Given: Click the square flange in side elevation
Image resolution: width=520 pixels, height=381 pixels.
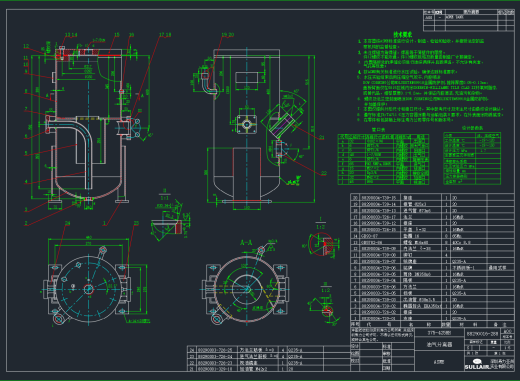Looking at the screenshot, I should coord(246,125).
